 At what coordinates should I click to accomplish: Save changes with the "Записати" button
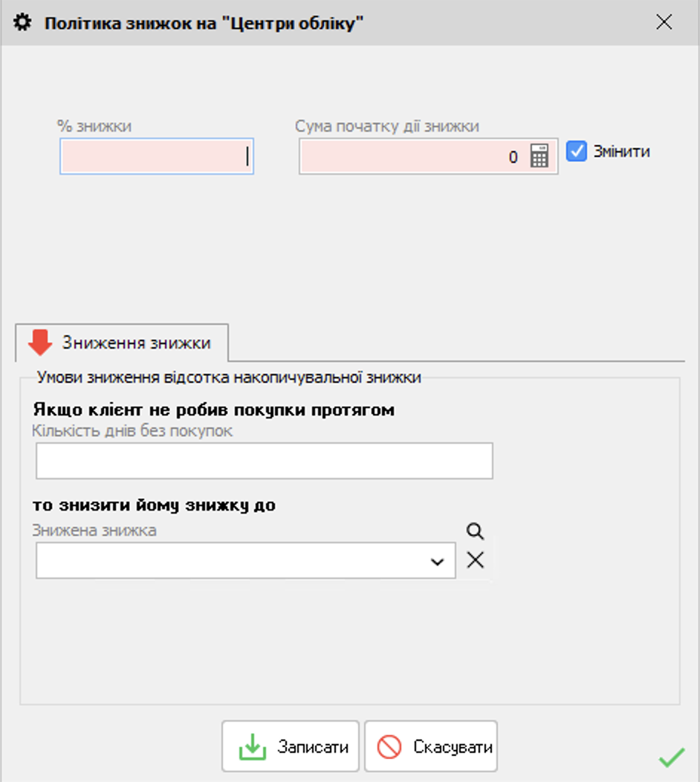pyautogui.click(x=291, y=746)
